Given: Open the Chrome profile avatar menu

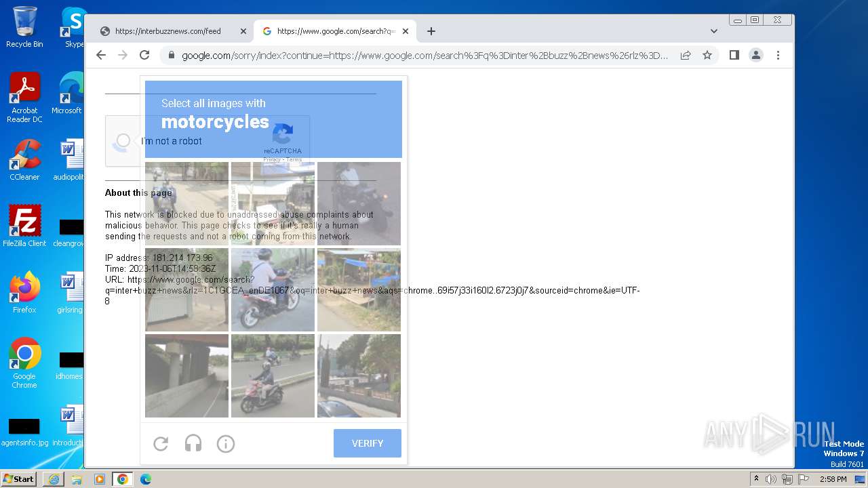Looking at the screenshot, I should click(756, 55).
